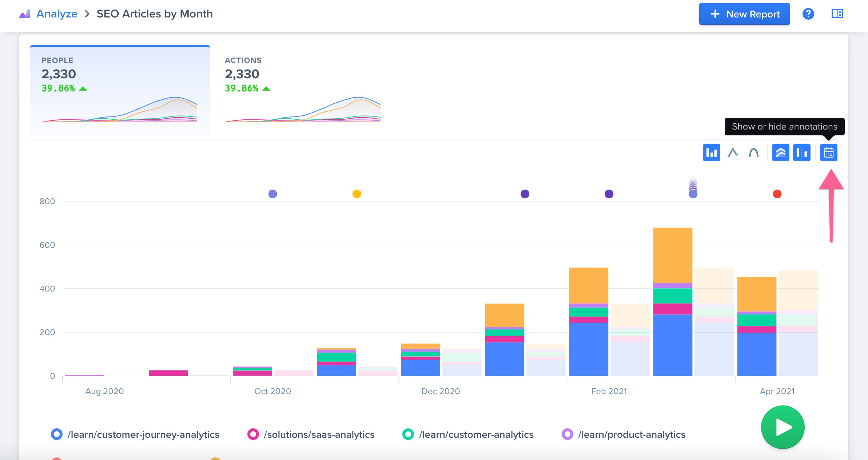
Task: Toggle previous period comparison bars icon
Action: click(x=801, y=152)
